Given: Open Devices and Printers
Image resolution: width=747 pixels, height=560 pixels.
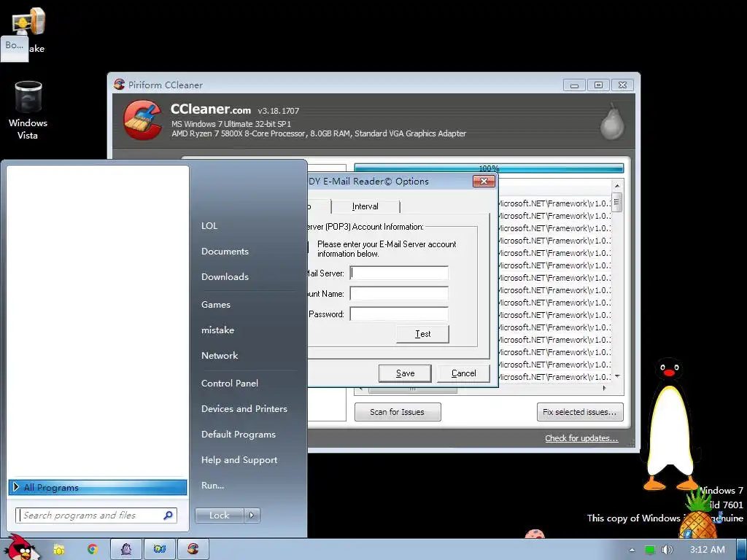Looking at the screenshot, I should (x=244, y=409).
